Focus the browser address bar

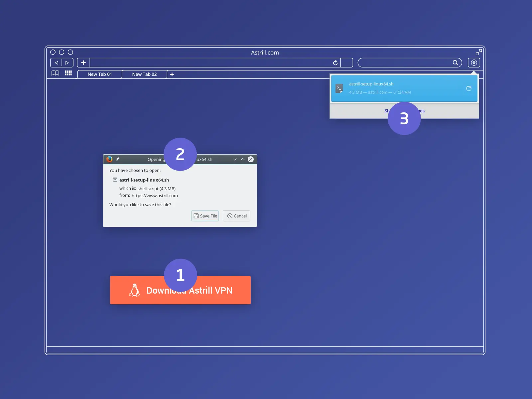[x=215, y=63]
